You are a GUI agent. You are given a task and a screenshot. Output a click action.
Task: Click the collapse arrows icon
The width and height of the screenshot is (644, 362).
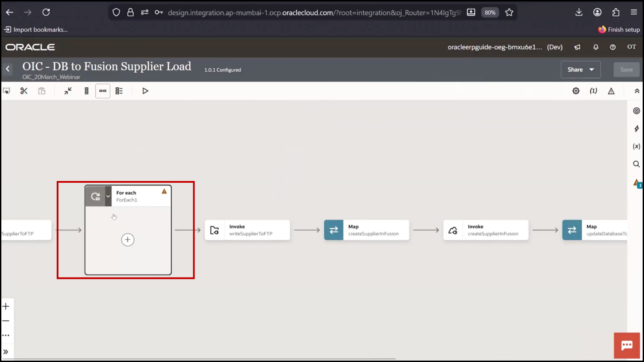coord(68,91)
